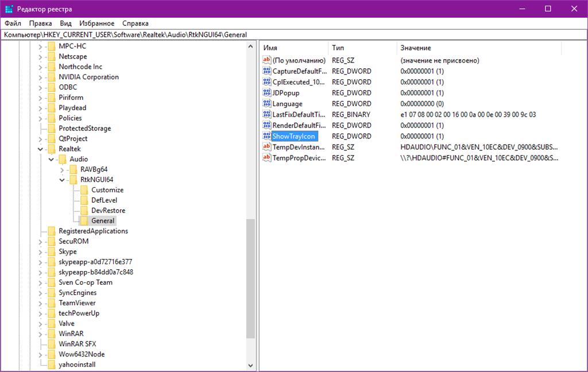Click the binary icon beside LastFixDefaultTi
Image resolution: width=588 pixels, height=372 pixels.
[266, 114]
